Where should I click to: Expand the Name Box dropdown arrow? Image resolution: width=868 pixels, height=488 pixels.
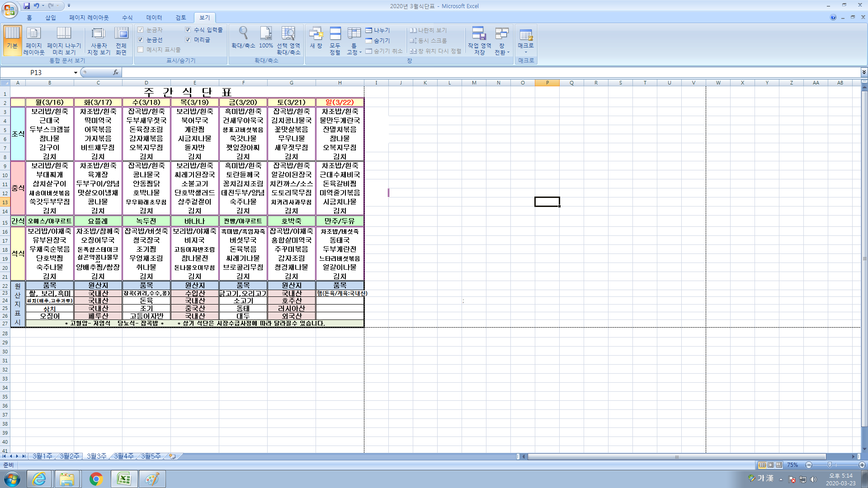coord(75,73)
